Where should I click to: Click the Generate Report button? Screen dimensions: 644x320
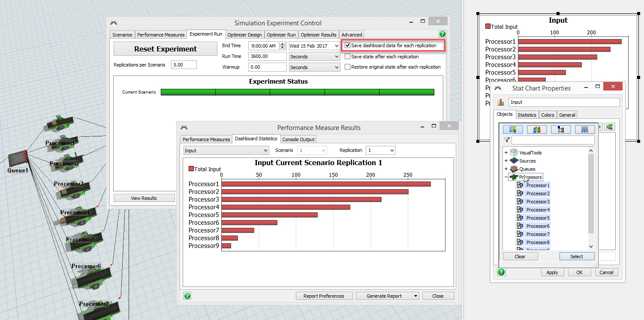(x=384, y=296)
